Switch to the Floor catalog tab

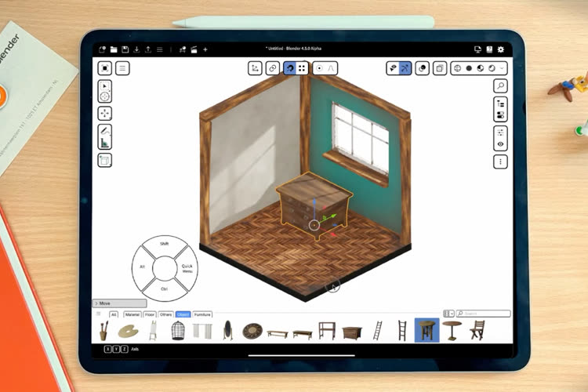pos(150,314)
